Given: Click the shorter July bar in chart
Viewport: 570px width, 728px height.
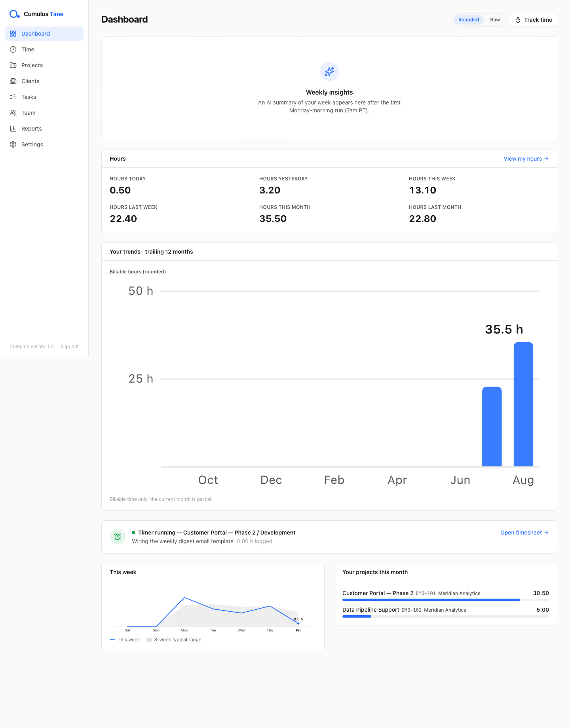Looking at the screenshot, I should [x=492, y=427].
